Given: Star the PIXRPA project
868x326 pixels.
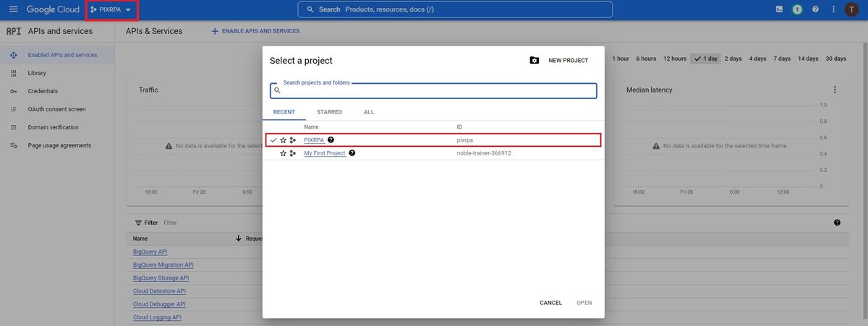Looking at the screenshot, I should click(x=283, y=140).
